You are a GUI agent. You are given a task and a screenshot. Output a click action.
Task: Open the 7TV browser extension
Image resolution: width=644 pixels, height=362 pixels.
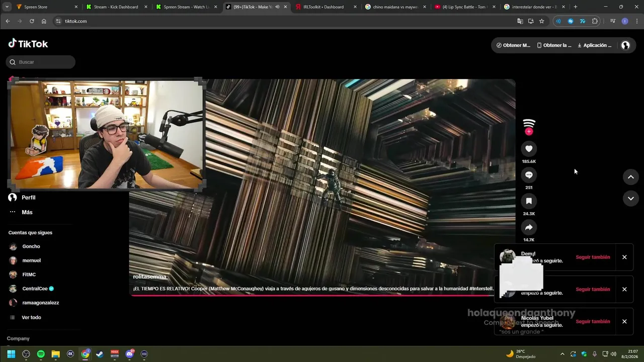click(583, 21)
